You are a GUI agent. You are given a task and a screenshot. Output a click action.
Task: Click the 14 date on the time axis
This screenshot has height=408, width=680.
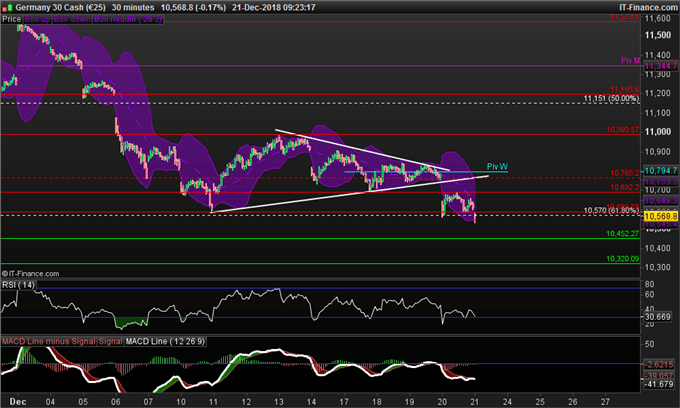click(311, 401)
